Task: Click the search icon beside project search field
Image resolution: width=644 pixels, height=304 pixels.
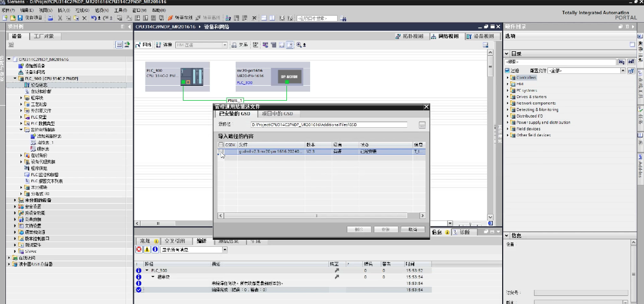Action: point(344,18)
